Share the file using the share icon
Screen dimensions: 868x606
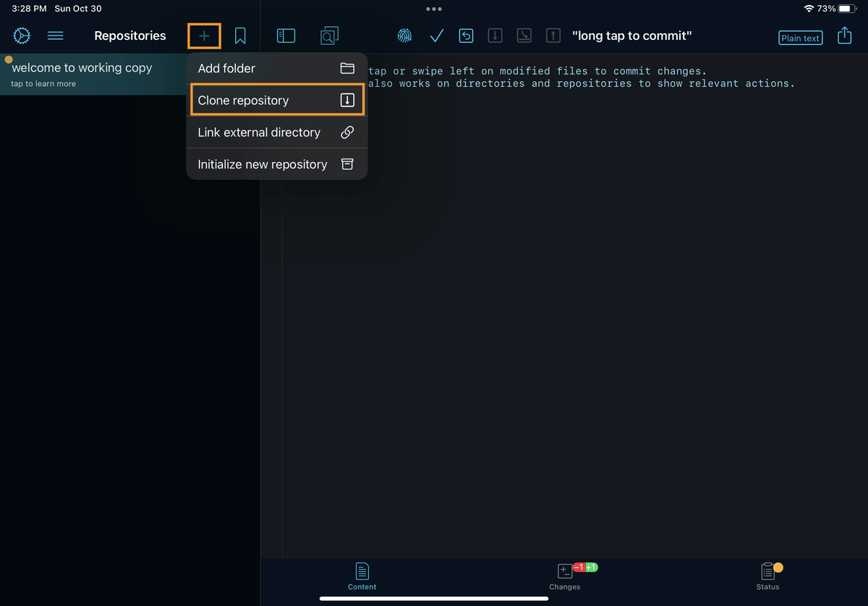[844, 35]
